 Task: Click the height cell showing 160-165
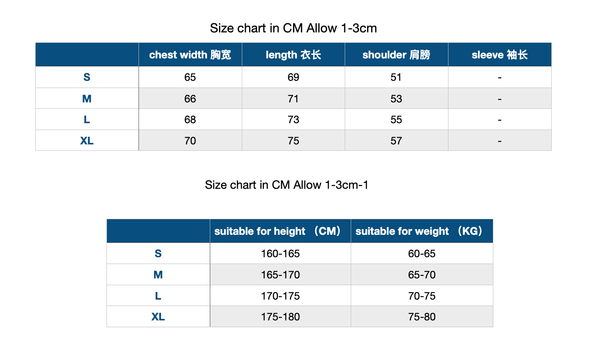click(x=280, y=254)
